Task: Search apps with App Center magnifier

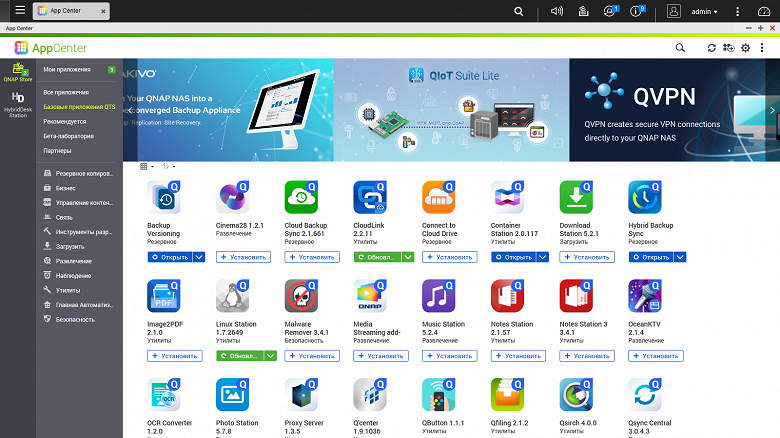Action: pos(680,48)
